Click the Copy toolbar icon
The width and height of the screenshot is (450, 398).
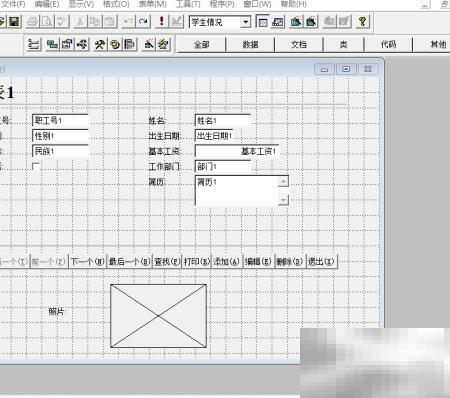[95, 22]
